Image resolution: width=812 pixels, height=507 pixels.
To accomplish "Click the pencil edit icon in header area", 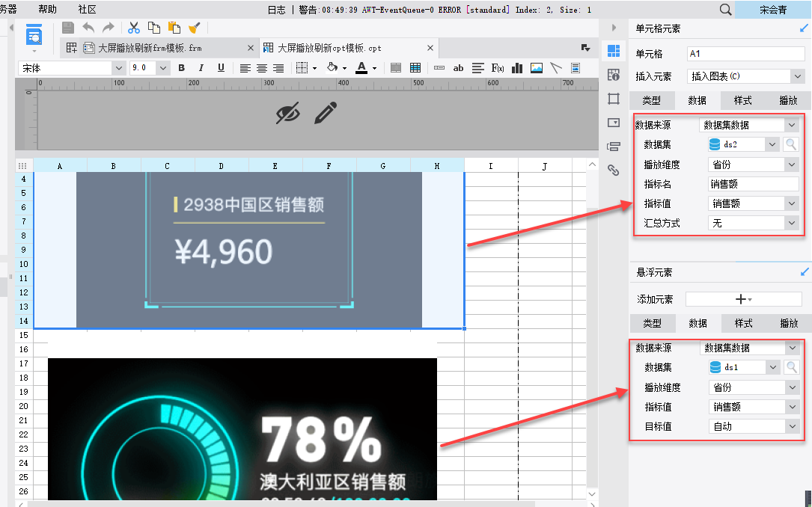I will (x=326, y=113).
